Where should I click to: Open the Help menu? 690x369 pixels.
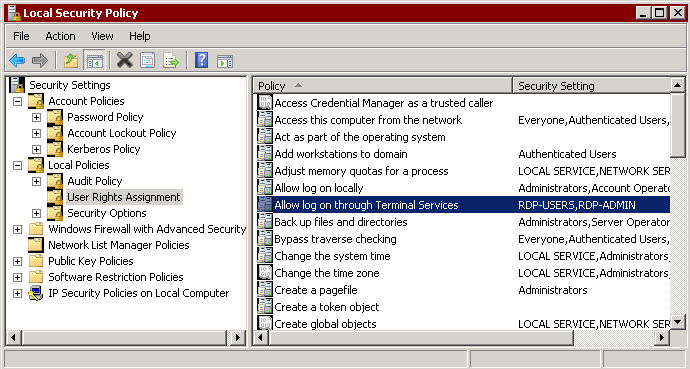139,36
